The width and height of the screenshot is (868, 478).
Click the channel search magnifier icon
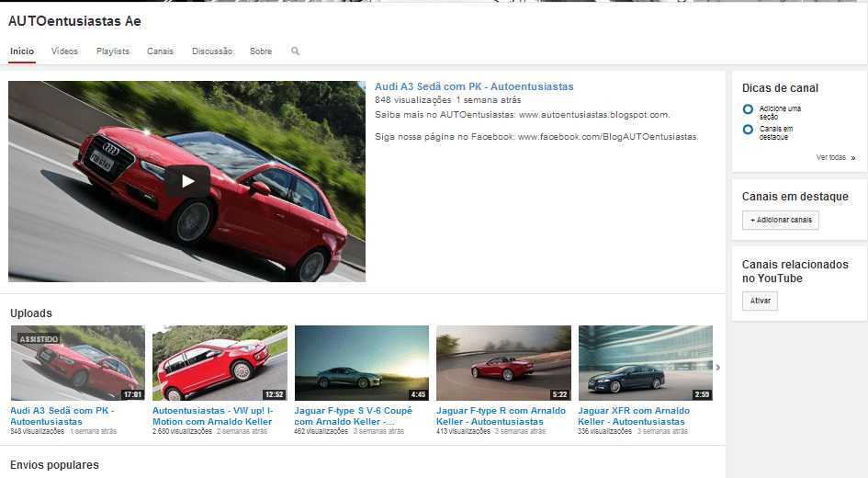[x=295, y=51]
